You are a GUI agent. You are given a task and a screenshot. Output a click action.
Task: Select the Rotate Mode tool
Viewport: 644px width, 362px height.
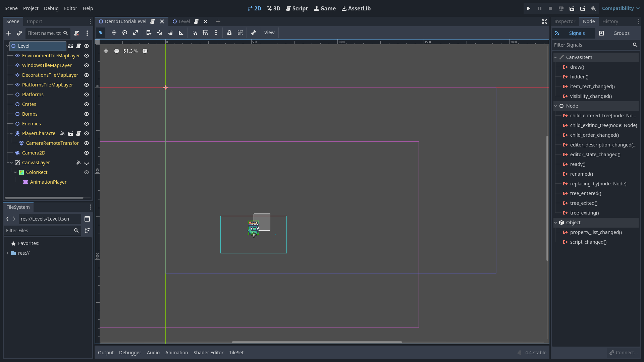pos(125,33)
